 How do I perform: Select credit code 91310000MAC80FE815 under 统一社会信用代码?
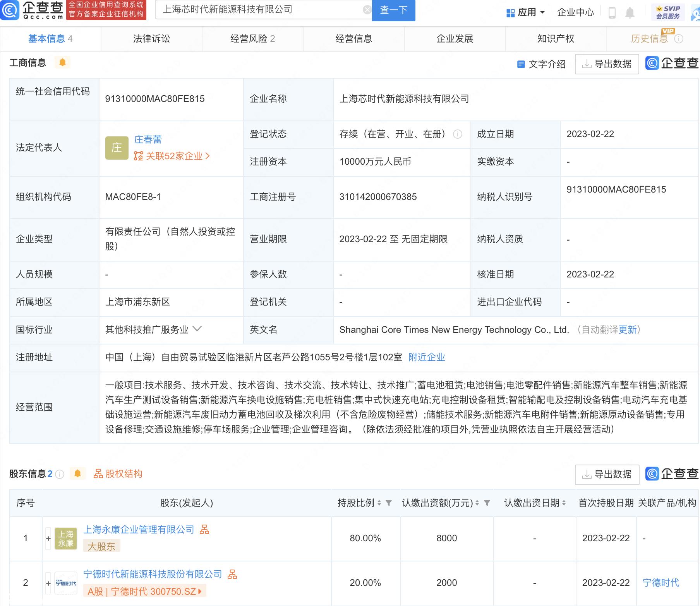(155, 99)
